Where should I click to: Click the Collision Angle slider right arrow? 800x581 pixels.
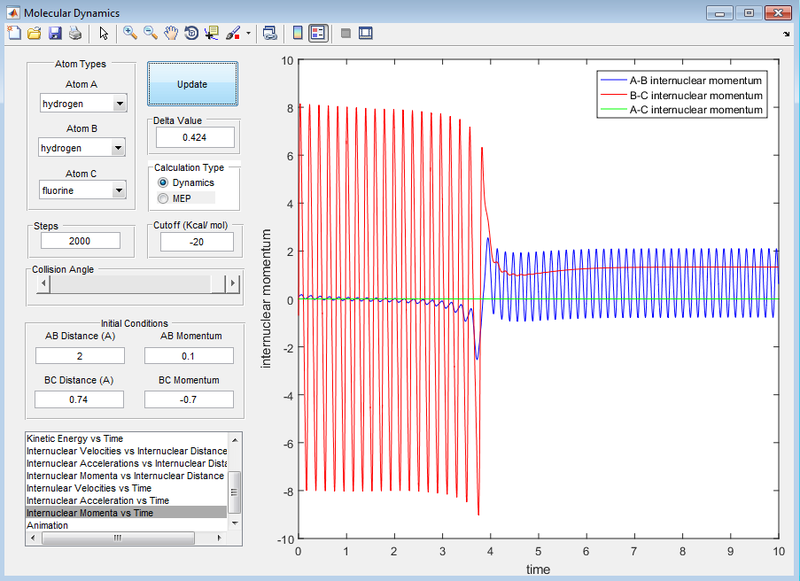click(233, 283)
